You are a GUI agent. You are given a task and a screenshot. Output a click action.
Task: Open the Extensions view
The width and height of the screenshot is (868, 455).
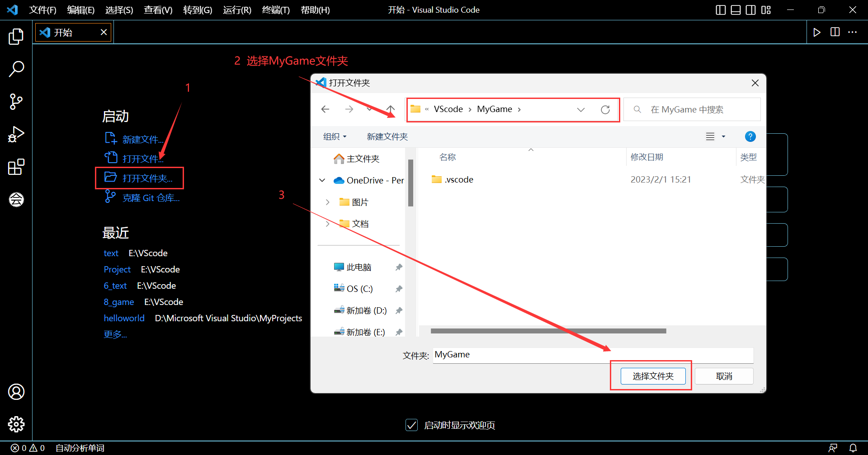pyautogui.click(x=16, y=167)
